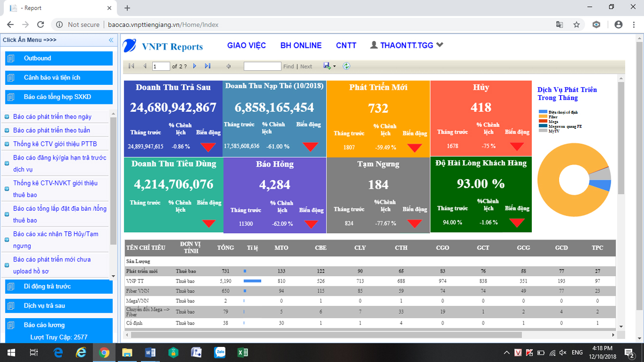Open the export format dropdown arrow
Image resolution: width=644 pixels, height=362 pixels.
[x=334, y=66]
